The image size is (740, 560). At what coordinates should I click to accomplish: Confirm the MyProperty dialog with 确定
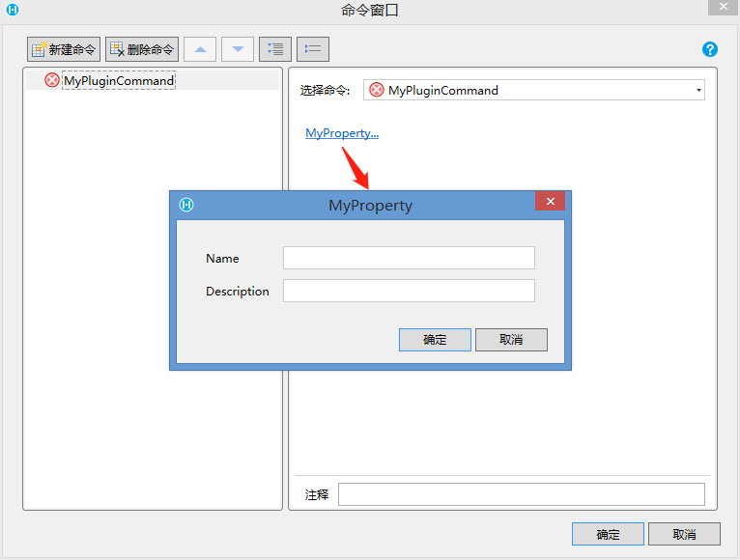(x=435, y=340)
